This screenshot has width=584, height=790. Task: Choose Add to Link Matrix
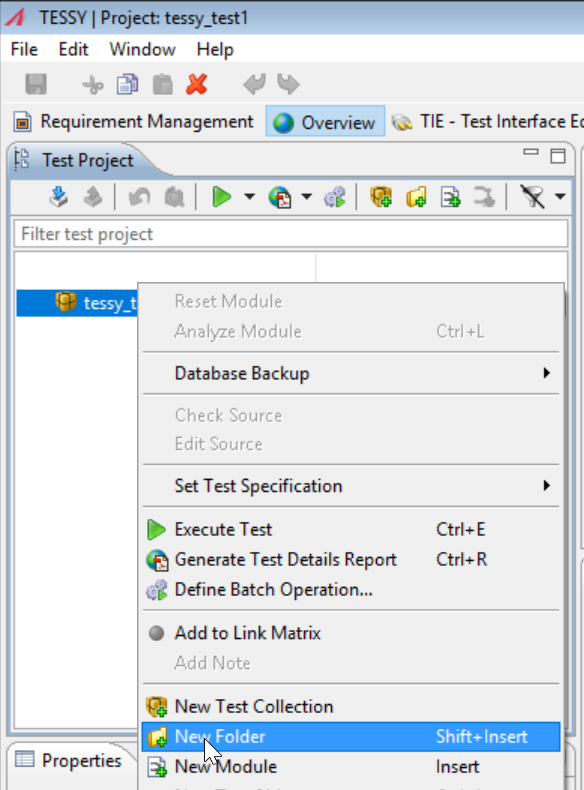(351, 633)
